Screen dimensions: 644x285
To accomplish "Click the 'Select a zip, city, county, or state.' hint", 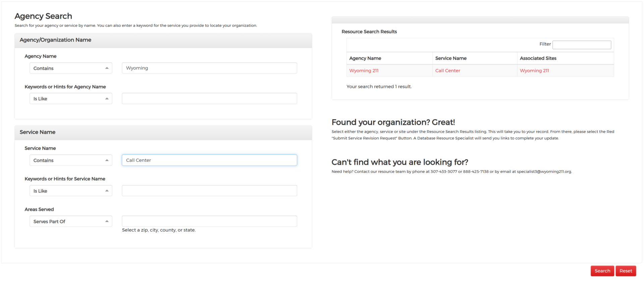I will (159, 230).
